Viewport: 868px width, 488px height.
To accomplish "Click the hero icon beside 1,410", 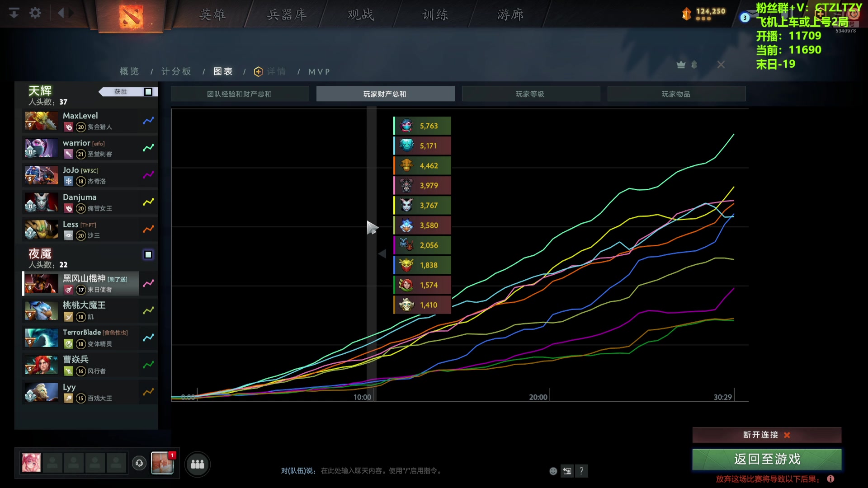I will point(406,305).
